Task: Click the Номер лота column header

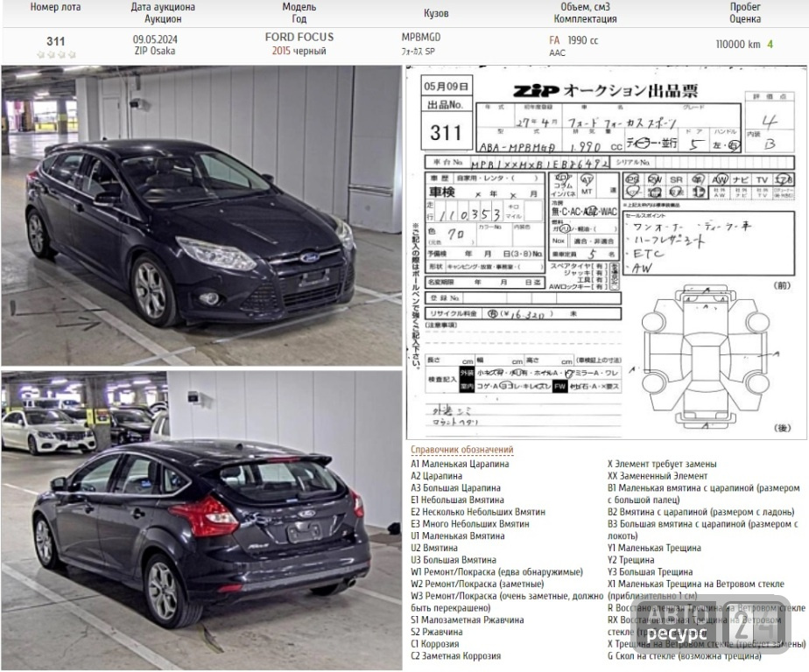Action: pyautogui.click(x=55, y=7)
